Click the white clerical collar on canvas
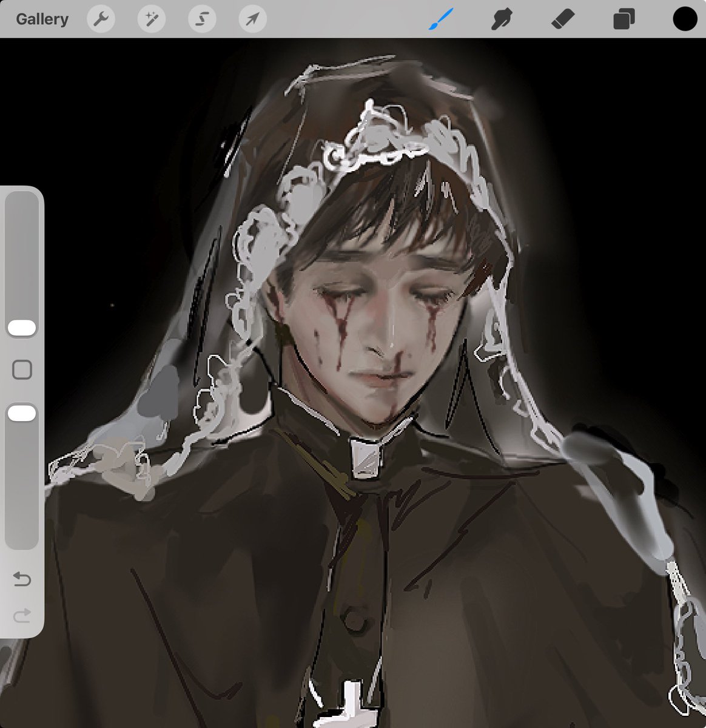706x728 pixels. 367,458
